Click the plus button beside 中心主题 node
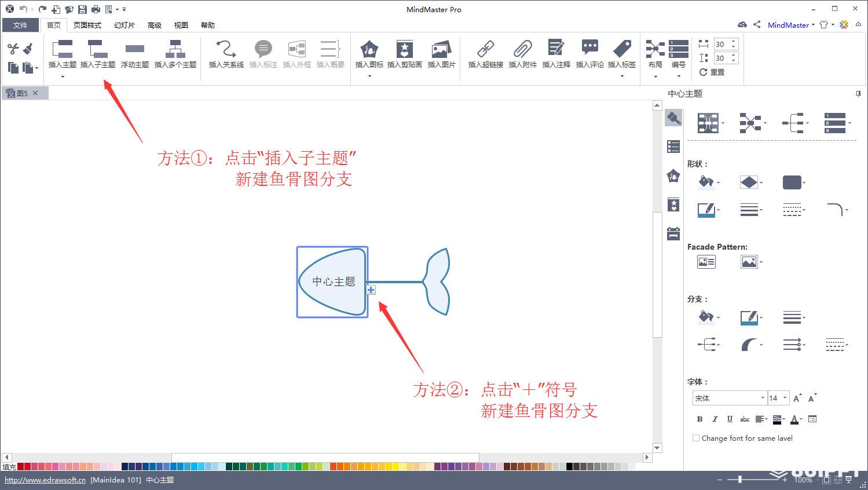 coord(371,290)
